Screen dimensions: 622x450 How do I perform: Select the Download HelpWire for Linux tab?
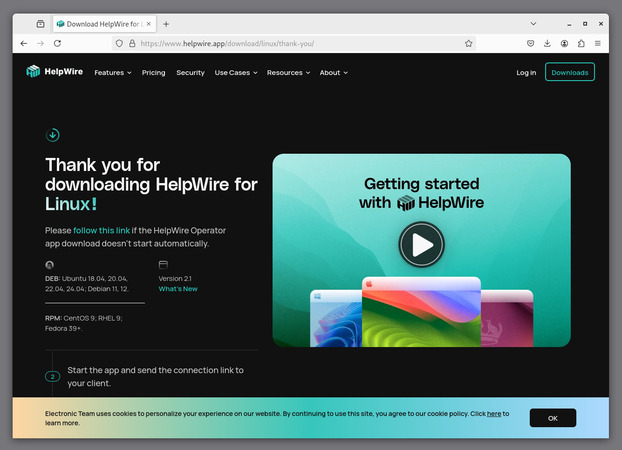pyautogui.click(x=105, y=24)
